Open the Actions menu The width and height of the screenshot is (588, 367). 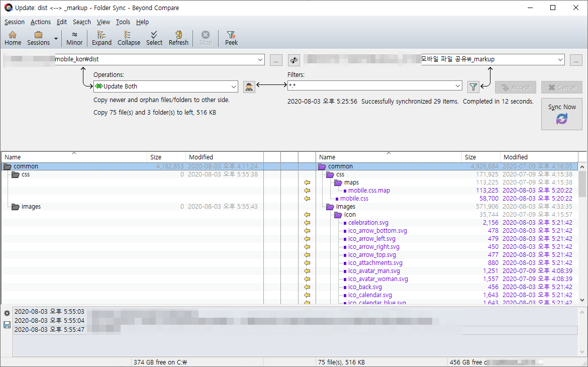[41, 22]
